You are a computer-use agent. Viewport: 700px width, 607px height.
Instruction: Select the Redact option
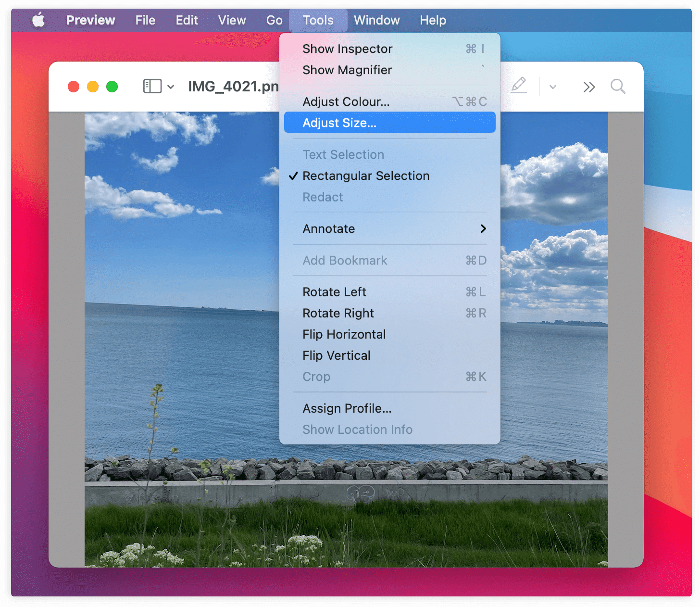point(322,197)
